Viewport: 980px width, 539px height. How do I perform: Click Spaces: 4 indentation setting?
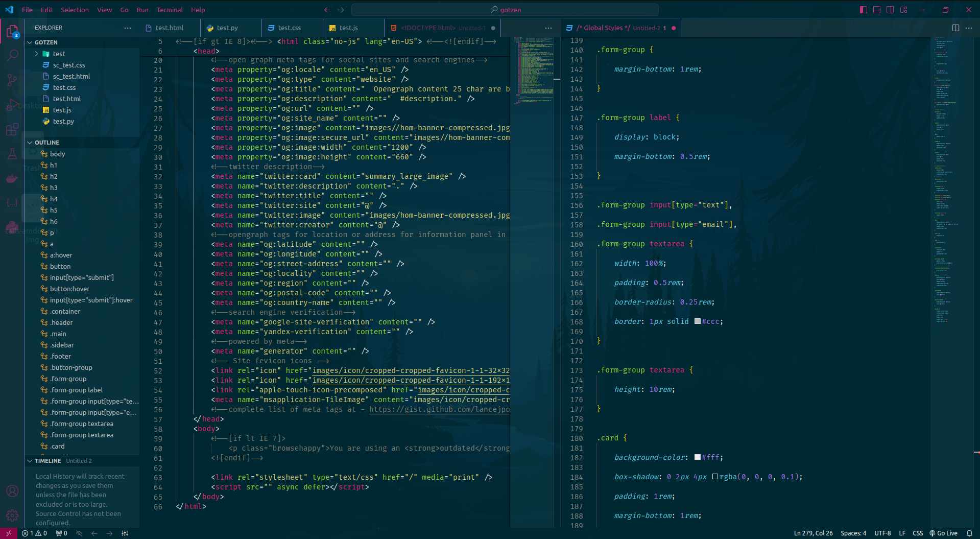pyautogui.click(x=853, y=533)
